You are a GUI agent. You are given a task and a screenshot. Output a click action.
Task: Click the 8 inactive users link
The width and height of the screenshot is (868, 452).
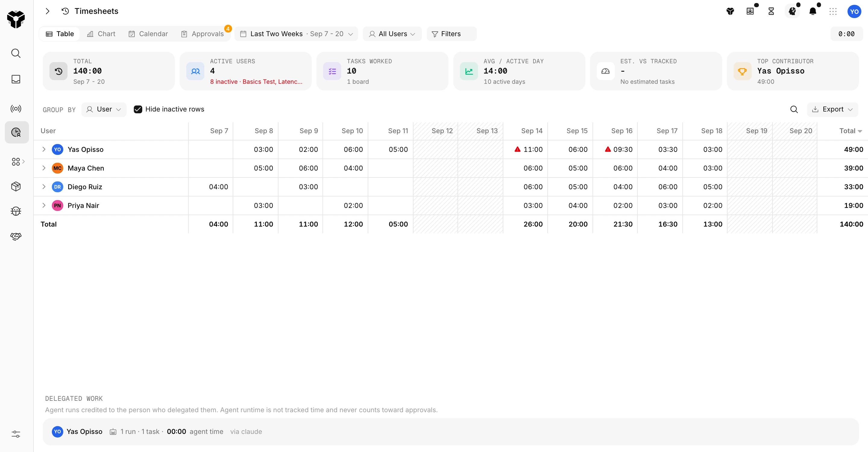[x=256, y=81]
